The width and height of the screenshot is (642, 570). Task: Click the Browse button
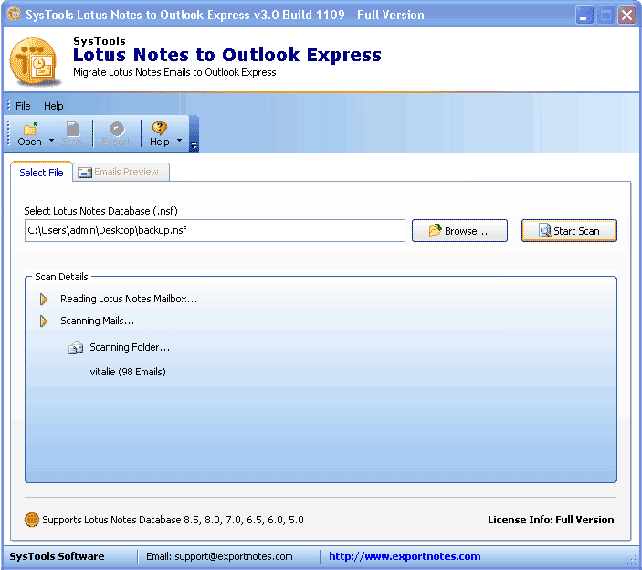pos(460,231)
